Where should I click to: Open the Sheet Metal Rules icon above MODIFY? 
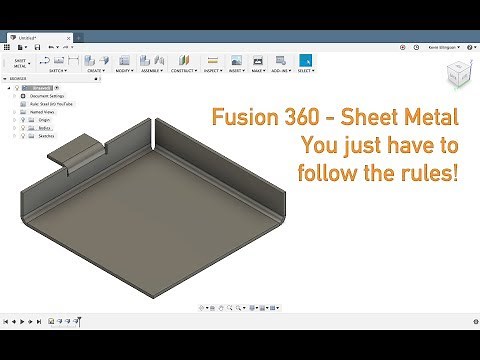(x=124, y=60)
